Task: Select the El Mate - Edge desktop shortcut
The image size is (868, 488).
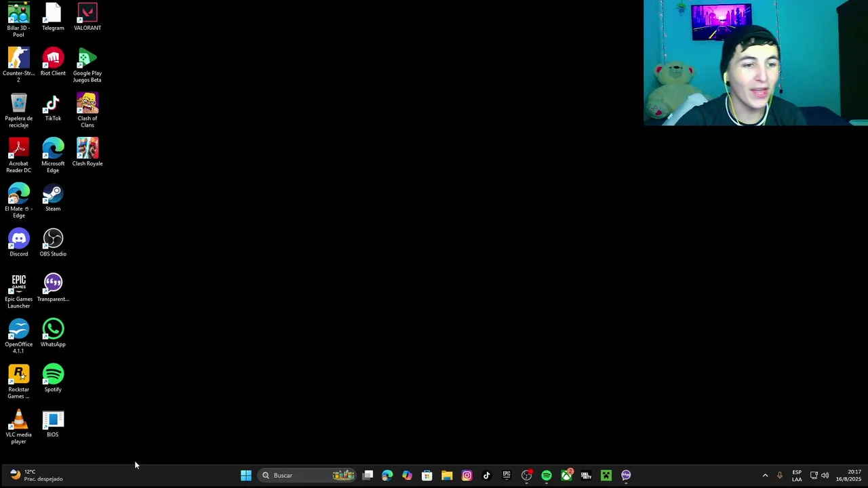Action: [18, 201]
